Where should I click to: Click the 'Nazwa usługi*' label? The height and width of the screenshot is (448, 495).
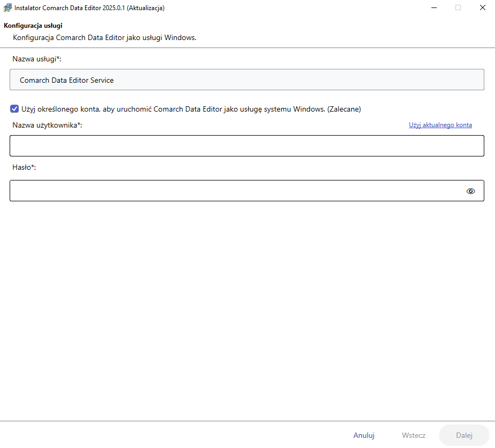point(37,59)
